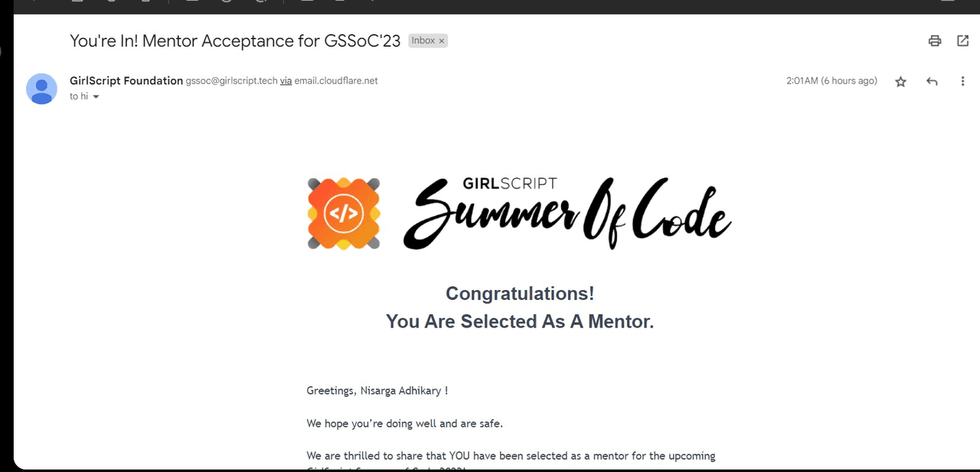Image resolution: width=980 pixels, height=472 pixels.
Task: Click "You Are Selected As A Mentor" heading
Action: point(520,321)
